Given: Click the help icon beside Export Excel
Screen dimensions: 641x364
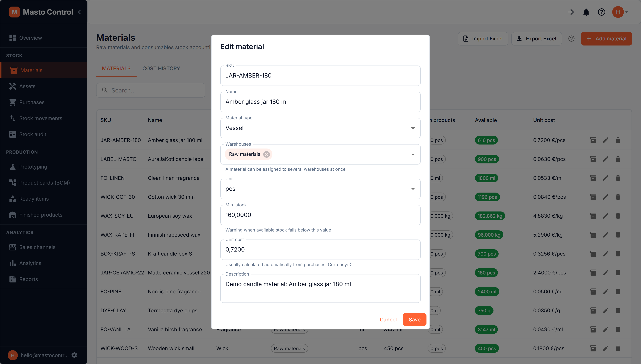Looking at the screenshot, I should [571, 39].
